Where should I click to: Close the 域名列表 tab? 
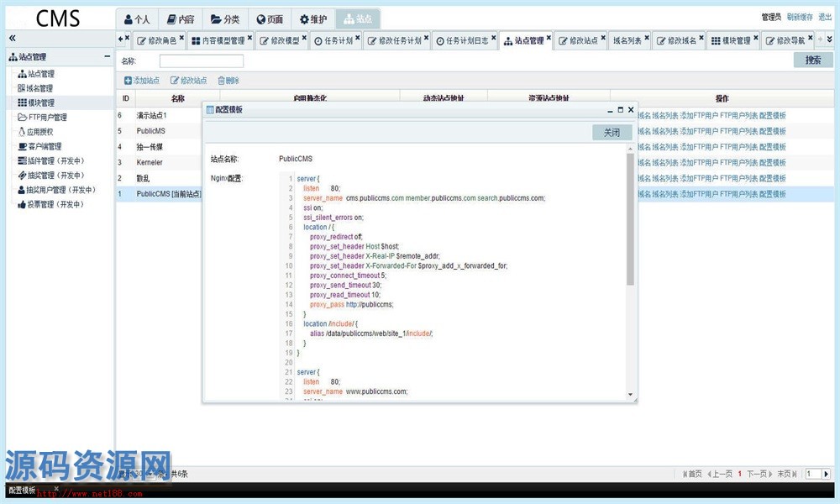(647, 38)
